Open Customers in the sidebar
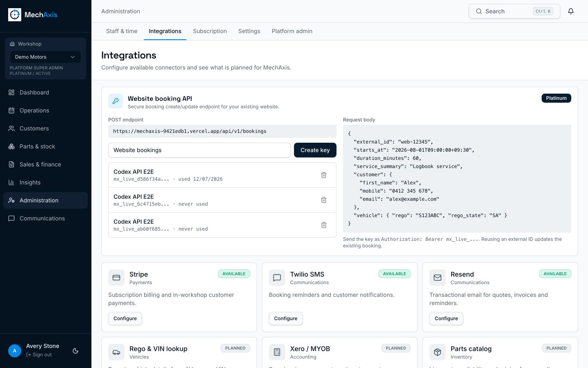This screenshot has width=588, height=368. [45, 128]
